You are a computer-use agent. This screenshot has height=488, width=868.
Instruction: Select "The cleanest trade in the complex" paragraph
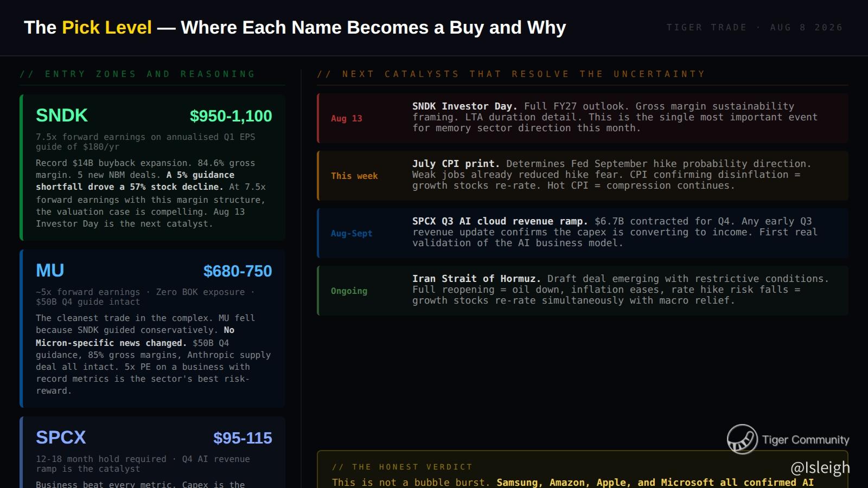point(153,354)
